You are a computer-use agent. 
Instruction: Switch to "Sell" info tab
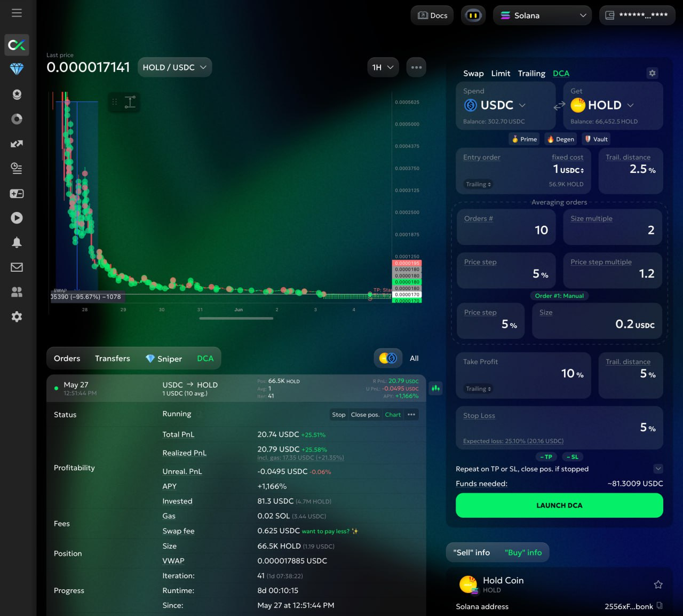tap(471, 552)
